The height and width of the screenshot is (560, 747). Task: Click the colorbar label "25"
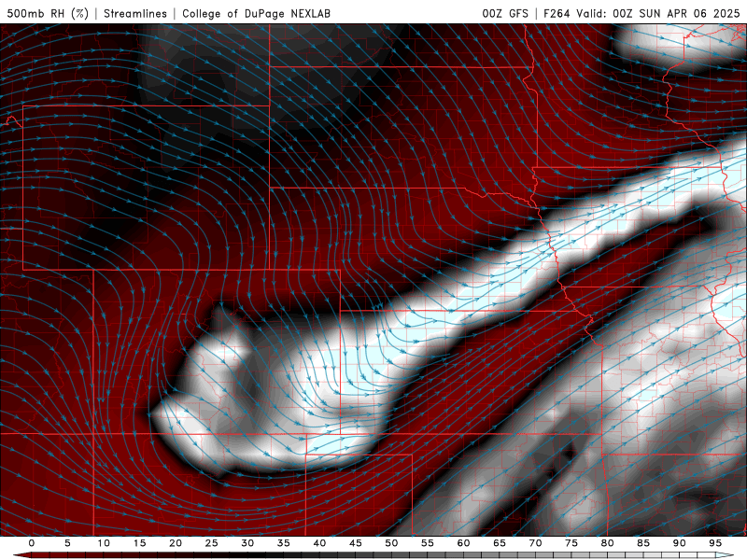click(212, 543)
